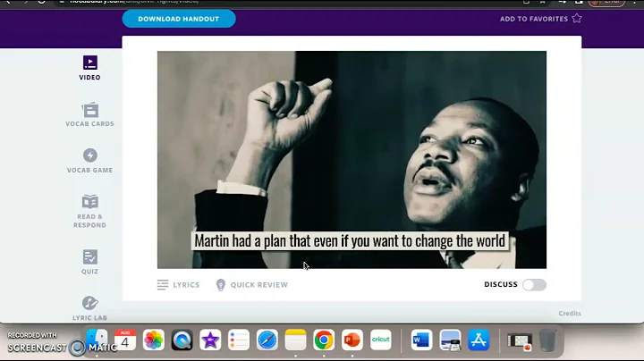Open the minimized PowerPoint window in dock

(520, 341)
